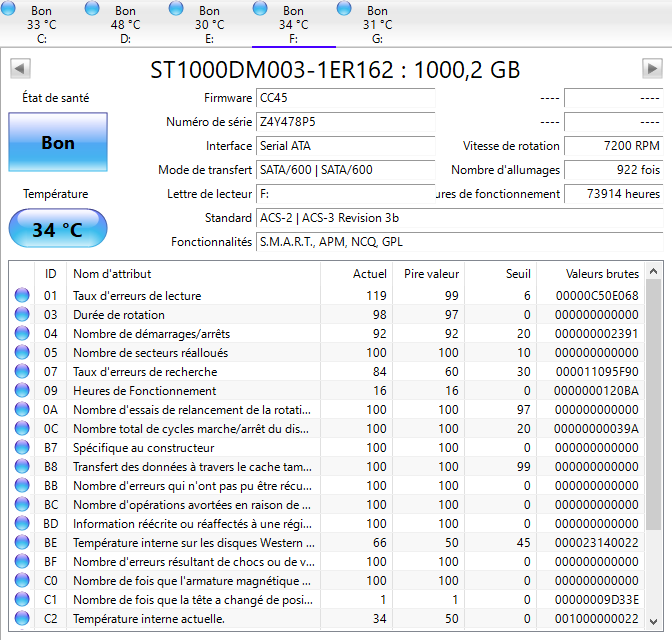Click status orb for attribute BC
The width and height of the screenshot is (672, 640).
click(x=22, y=504)
